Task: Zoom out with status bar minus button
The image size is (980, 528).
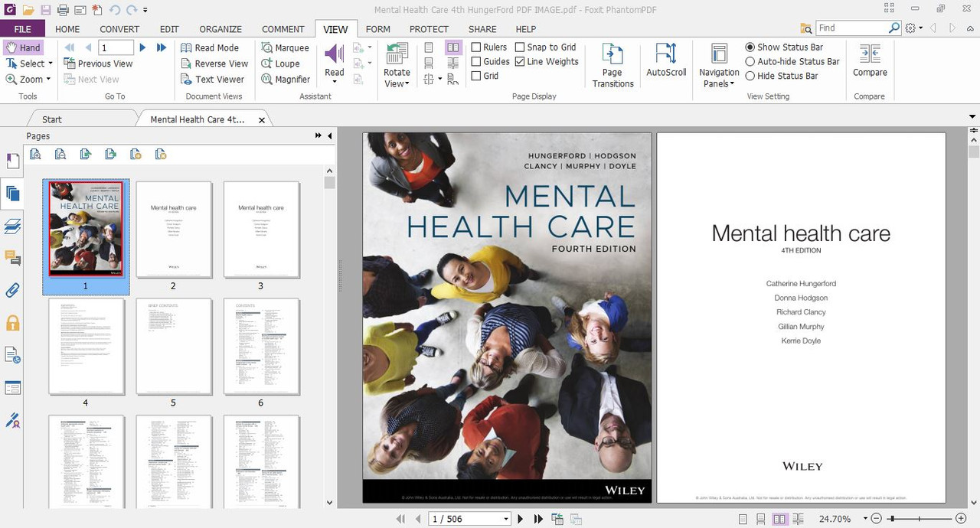Action: pyautogui.click(x=876, y=519)
